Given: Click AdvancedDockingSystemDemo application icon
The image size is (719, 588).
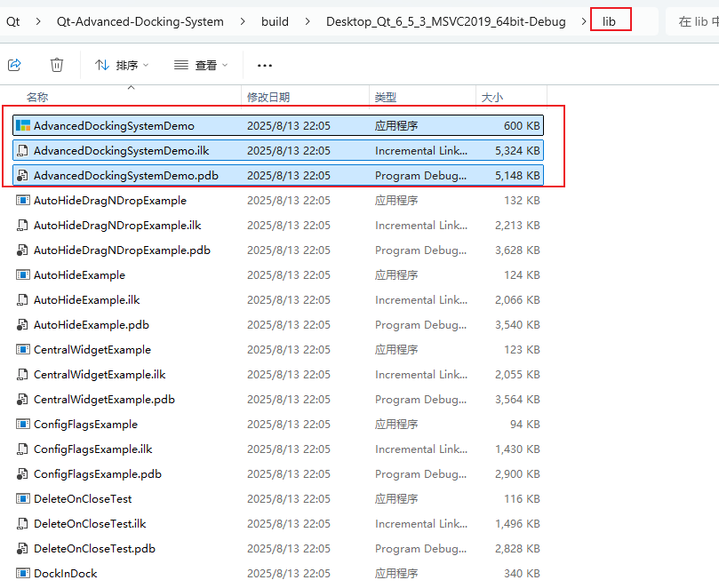Looking at the screenshot, I should pyautogui.click(x=23, y=125).
